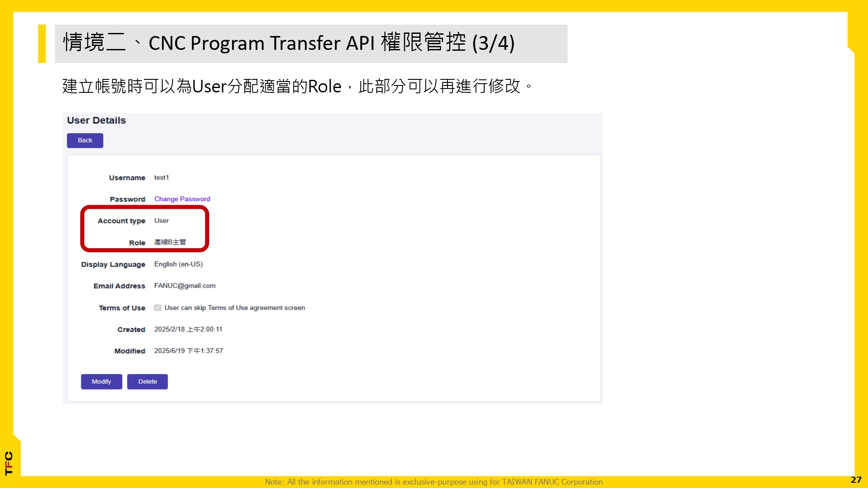Click the English (en-US) language value
The width and height of the screenshot is (868, 488).
(178, 264)
